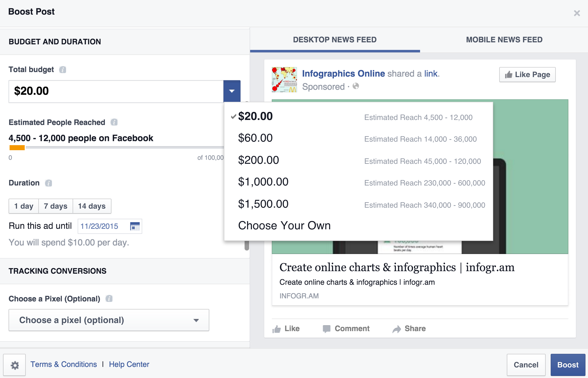Click the Estimated People Reached info icon
Viewport: 588px width, 378px height.
114,122
